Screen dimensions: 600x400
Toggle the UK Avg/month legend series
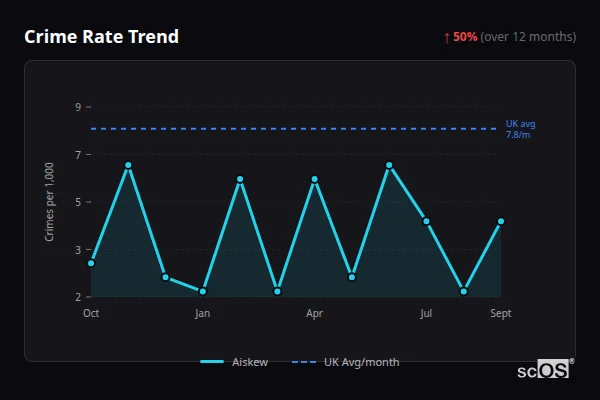(346, 362)
